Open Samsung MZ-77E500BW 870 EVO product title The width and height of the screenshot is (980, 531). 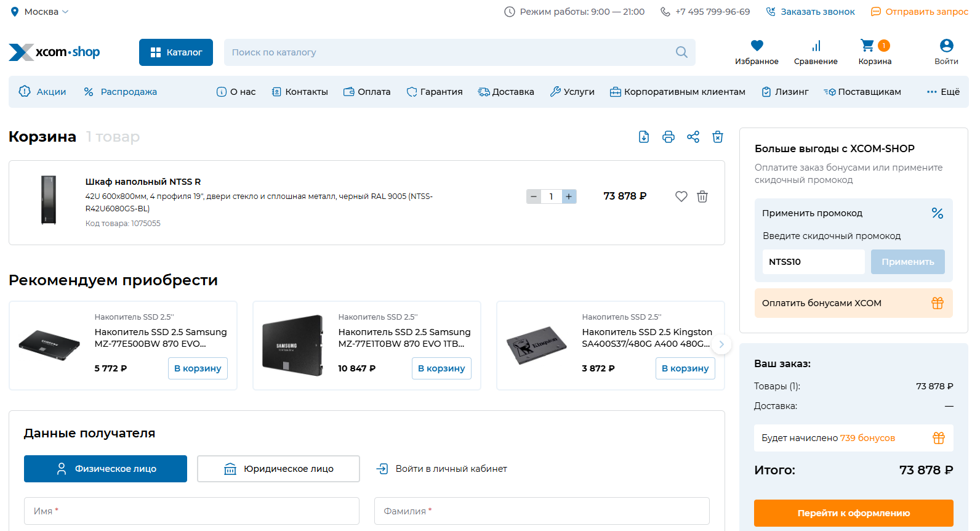[x=161, y=338]
